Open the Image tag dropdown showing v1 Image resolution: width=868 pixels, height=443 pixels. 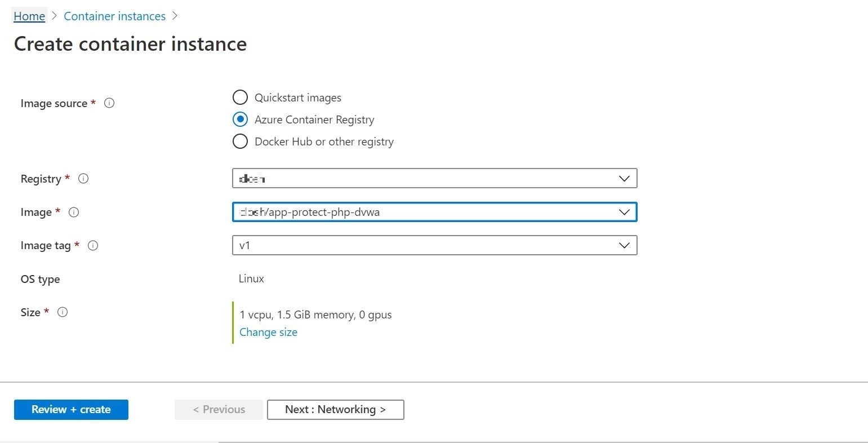coord(434,245)
